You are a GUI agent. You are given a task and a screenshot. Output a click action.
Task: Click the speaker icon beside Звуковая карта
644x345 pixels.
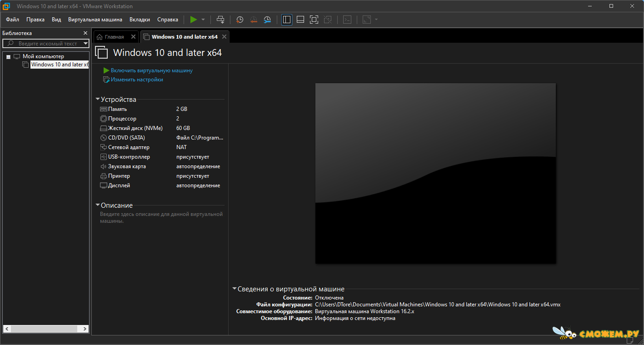tap(104, 166)
